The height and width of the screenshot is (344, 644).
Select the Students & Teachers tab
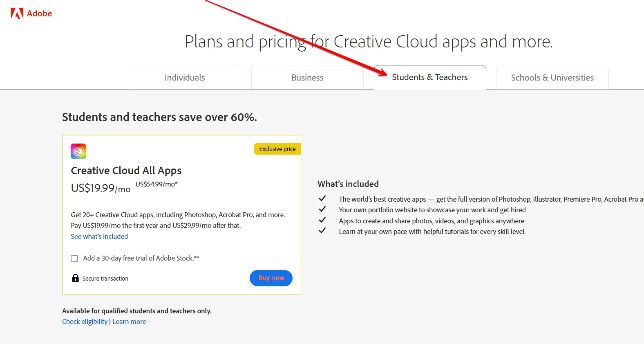[430, 77]
